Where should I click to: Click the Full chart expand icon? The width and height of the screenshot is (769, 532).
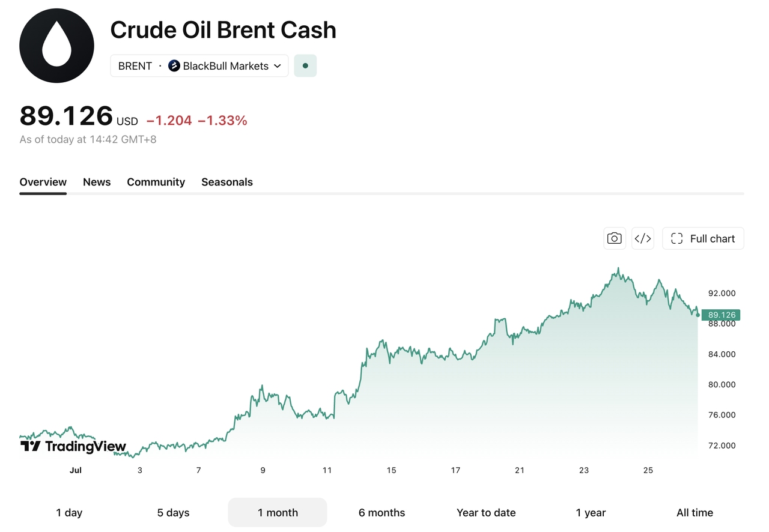coord(676,238)
